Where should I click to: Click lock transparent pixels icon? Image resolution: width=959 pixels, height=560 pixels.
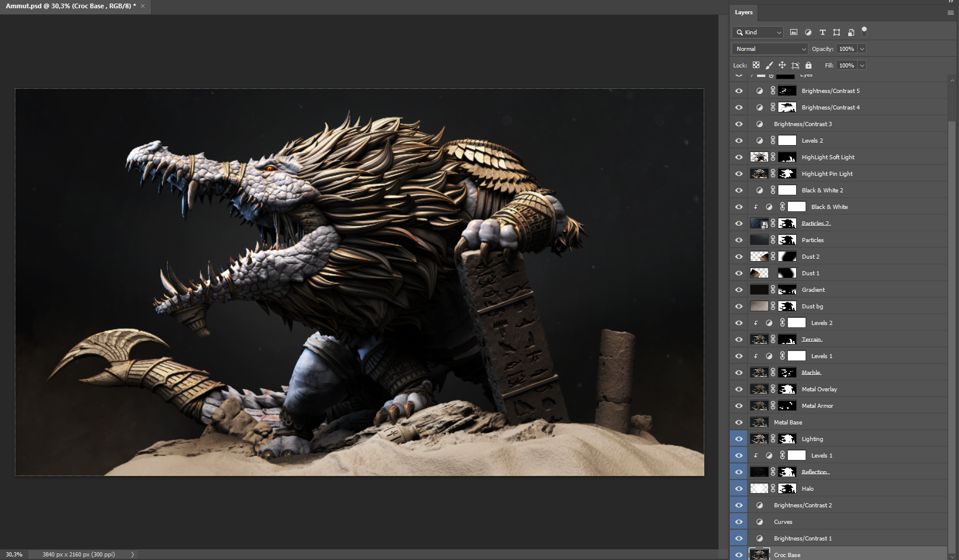pyautogui.click(x=756, y=65)
